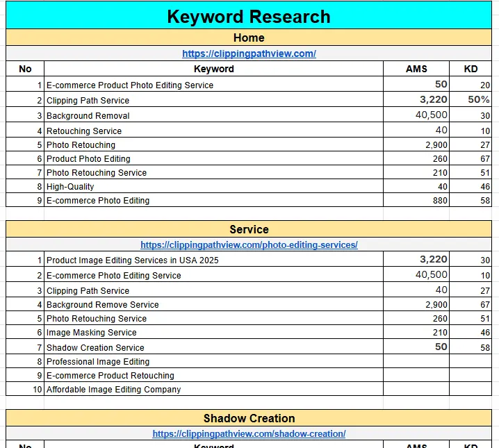The height and width of the screenshot is (448, 499).
Task: Click the KD column header in Home table
Action: point(471,69)
